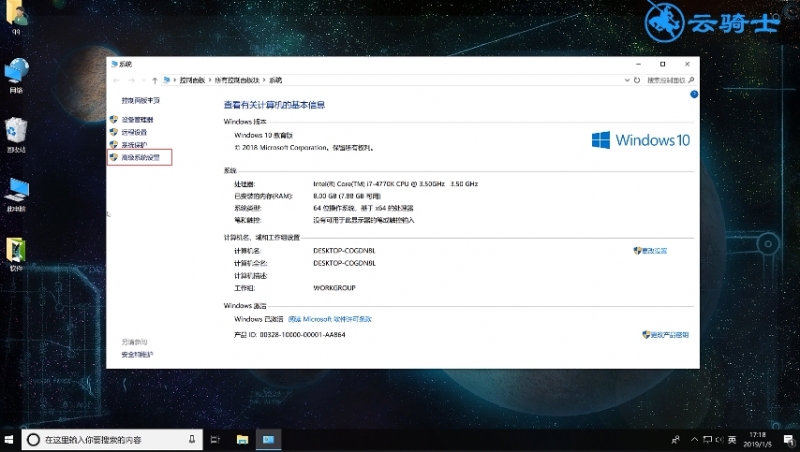Refresh the System window
The image size is (800, 452).
pyautogui.click(x=637, y=80)
